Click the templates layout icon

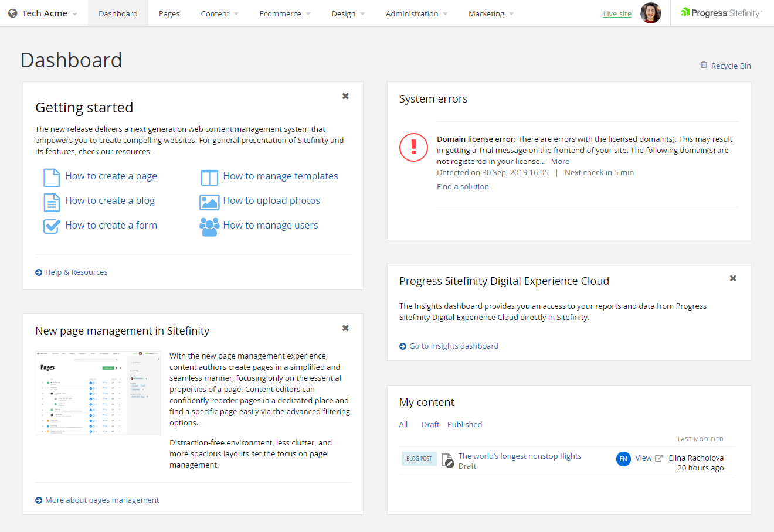pos(209,177)
